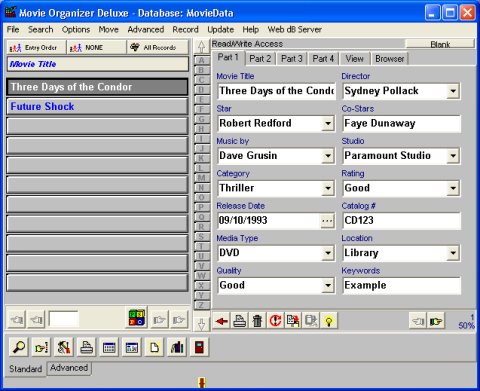Image resolution: width=480 pixels, height=391 pixels.
Task: Click the yellow light bulb hint icon
Action: pyautogui.click(x=329, y=321)
